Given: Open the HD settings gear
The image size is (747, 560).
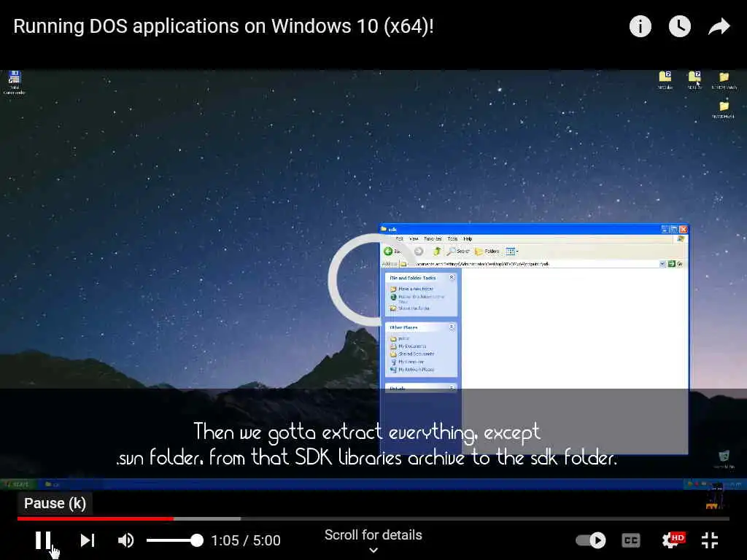Looking at the screenshot, I should (x=673, y=540).
